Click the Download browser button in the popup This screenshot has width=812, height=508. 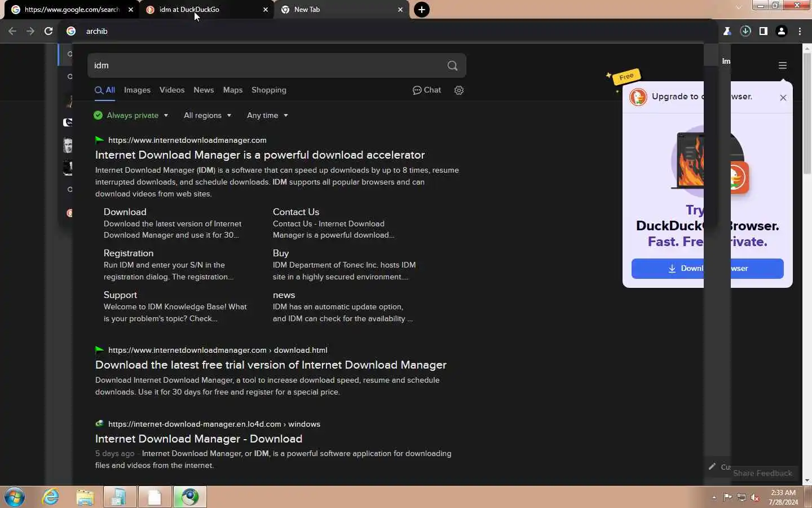[708, 269]
